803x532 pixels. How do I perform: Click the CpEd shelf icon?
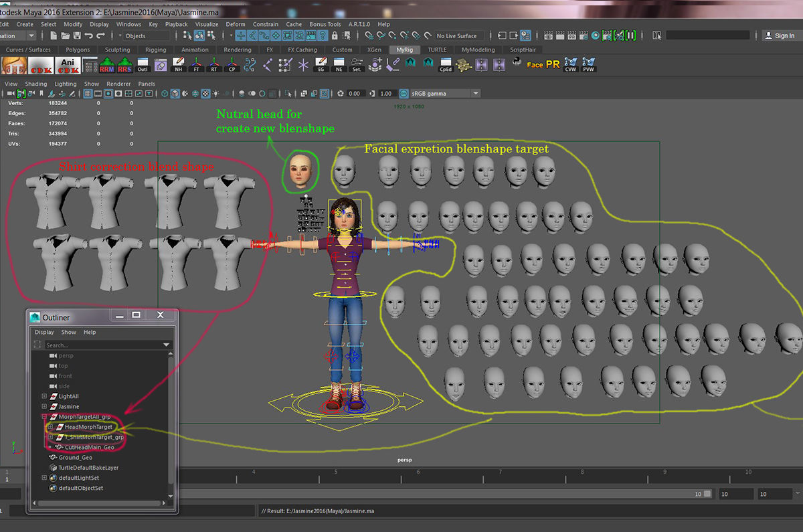(x=445, y=65)
